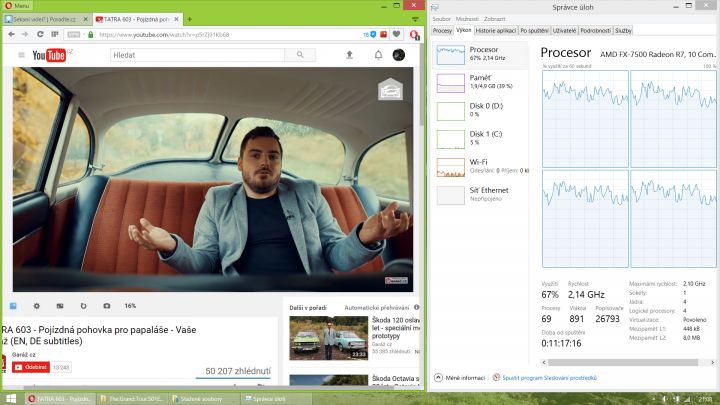Click the blue square icon below video

click(x=13, y=306)
